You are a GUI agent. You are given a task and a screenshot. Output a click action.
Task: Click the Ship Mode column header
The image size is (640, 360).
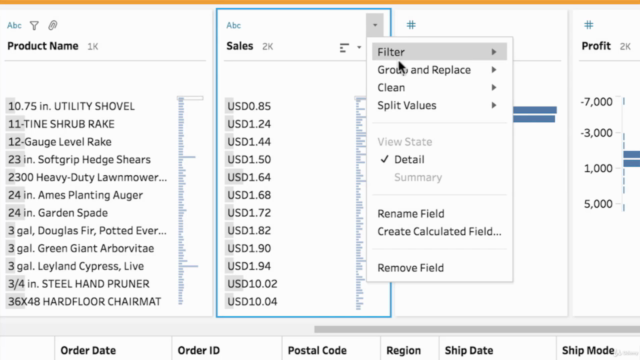coord(588,351)
